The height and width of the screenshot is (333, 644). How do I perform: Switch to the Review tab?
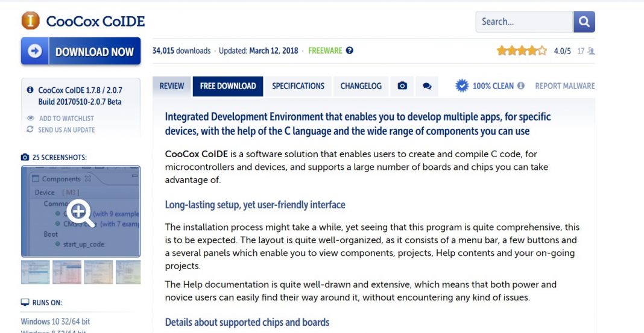coord(172,86)
